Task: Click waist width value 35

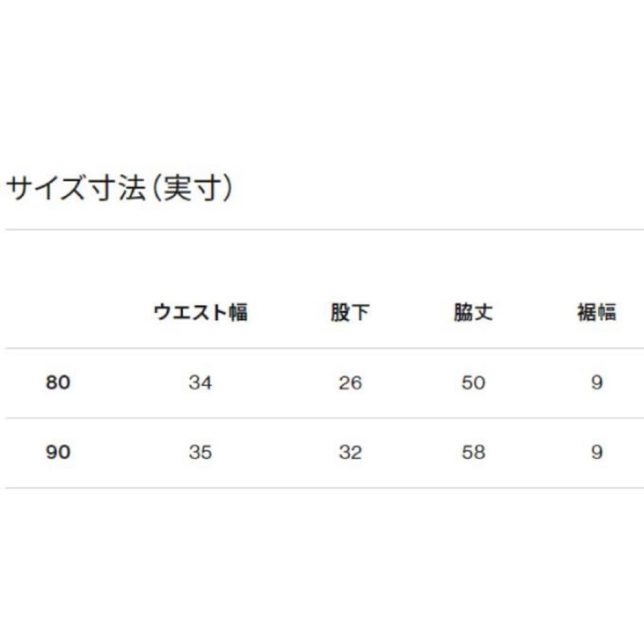Action: 200,453
